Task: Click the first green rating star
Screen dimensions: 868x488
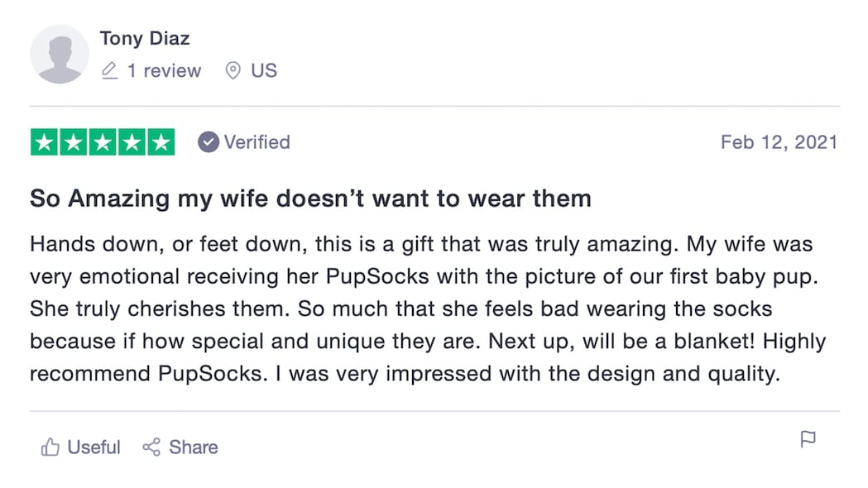Action: 45,142
